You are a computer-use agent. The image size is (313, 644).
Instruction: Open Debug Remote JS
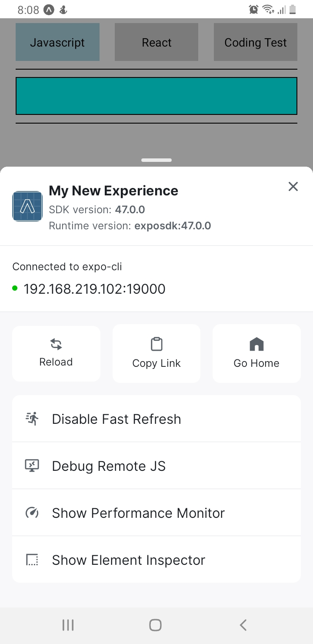[x=156, y=466]
